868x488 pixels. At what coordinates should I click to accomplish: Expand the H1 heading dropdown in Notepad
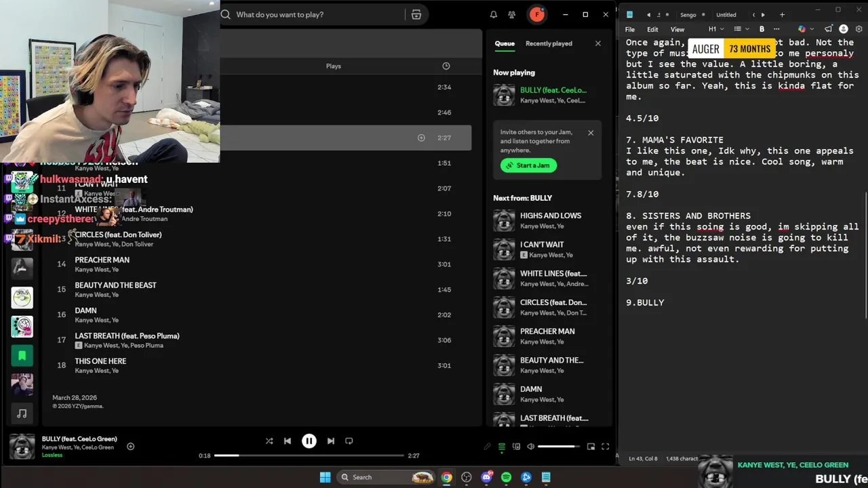[716, 29]
